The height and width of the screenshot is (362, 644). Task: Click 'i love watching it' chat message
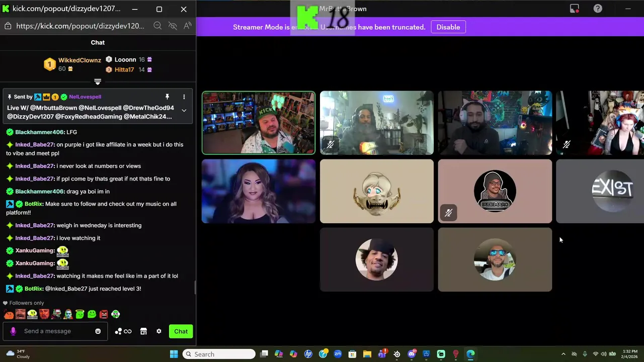coord(78,238)
